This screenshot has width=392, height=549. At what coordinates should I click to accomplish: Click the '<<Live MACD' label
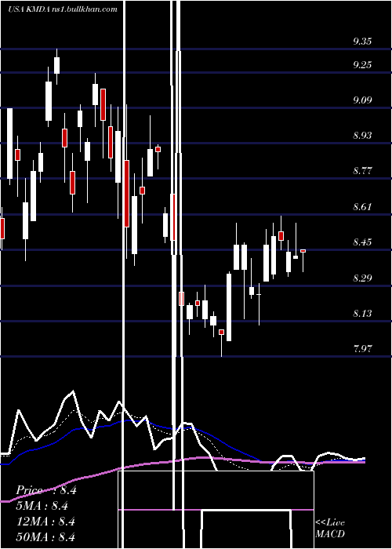330,529
